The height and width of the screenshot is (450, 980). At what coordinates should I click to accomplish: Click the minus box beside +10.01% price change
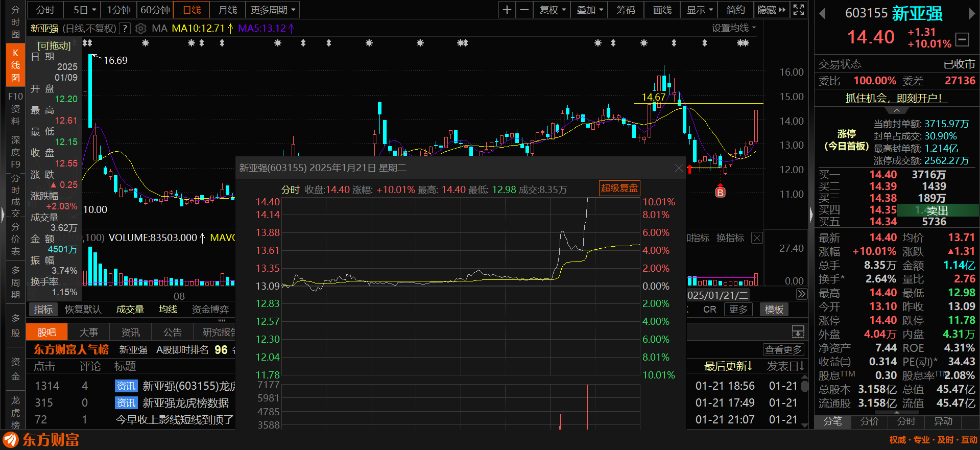[962, 39]
